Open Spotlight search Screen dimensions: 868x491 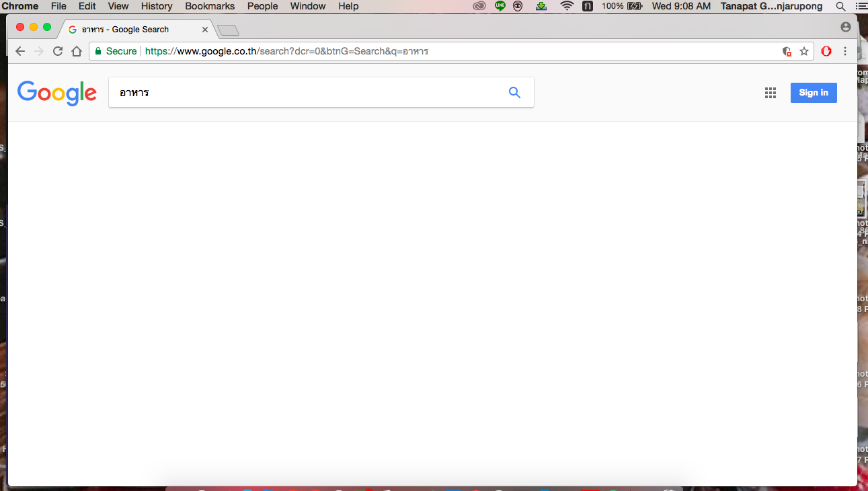pos(840,6)
